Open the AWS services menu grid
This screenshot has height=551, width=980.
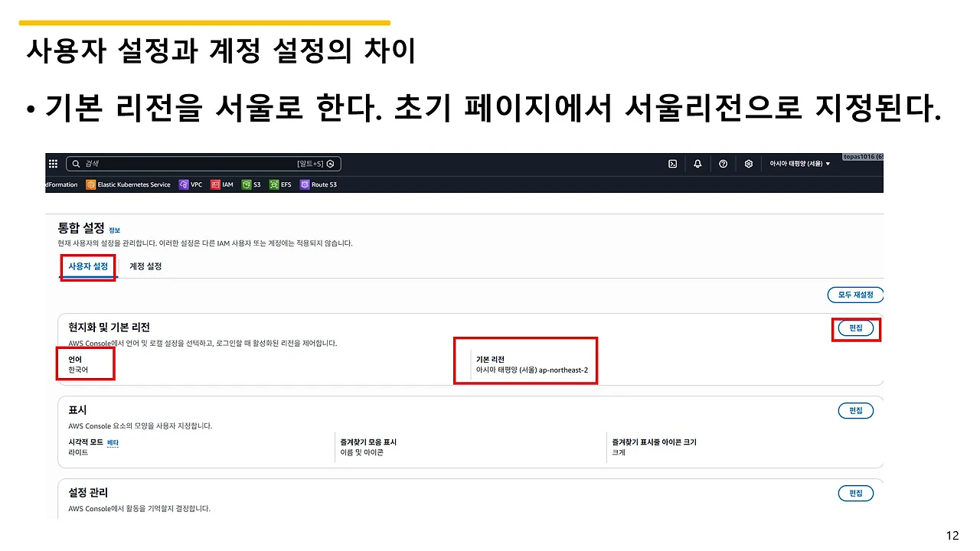[x=53, y=163]
